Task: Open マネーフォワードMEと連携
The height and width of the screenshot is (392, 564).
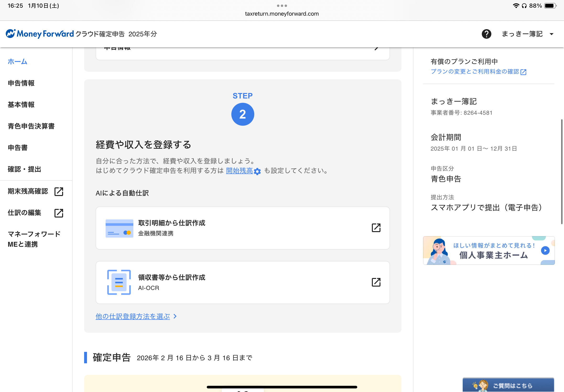Action: [34, 239]
